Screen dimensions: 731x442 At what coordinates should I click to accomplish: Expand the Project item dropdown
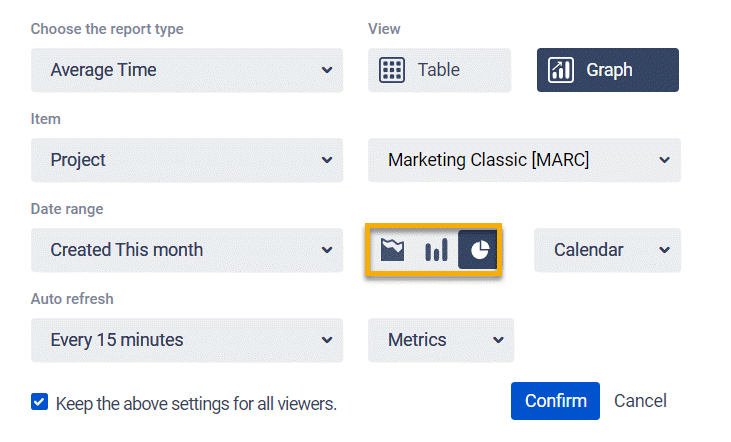[187, 160]
